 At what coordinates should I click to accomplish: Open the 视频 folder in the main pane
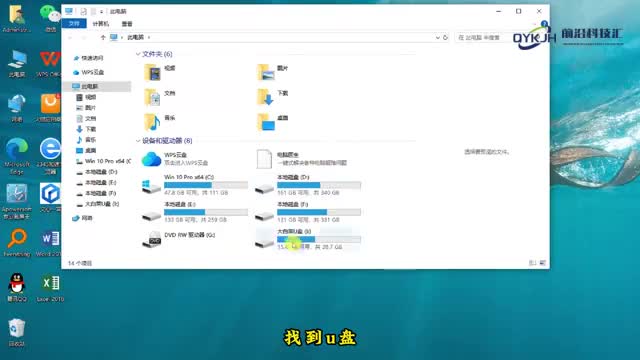pos(153,73)
